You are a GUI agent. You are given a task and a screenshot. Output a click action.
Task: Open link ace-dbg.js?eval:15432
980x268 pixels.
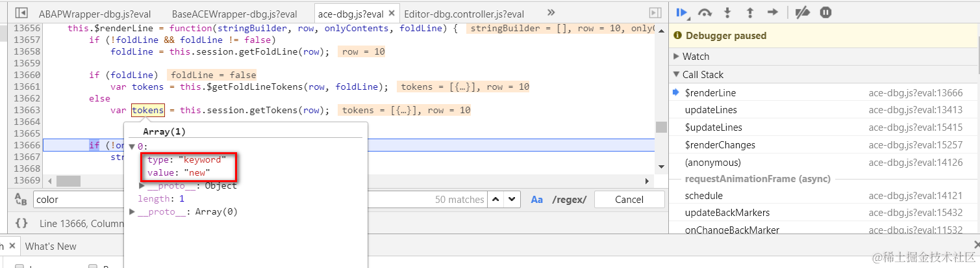[916, 213]
